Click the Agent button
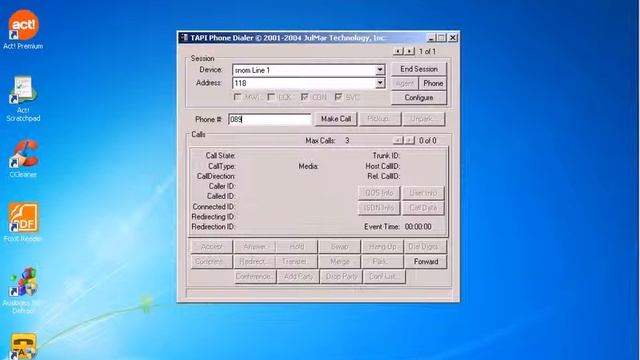 click(404, 83)
